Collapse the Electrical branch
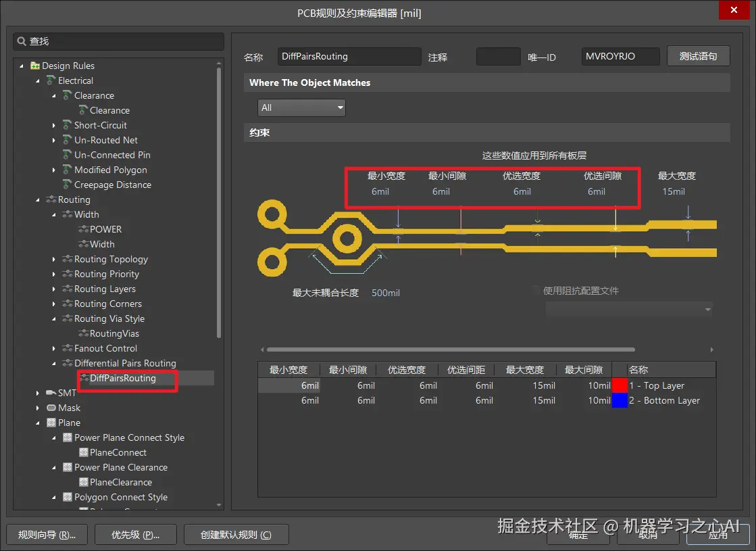 [x=38, y=80]
